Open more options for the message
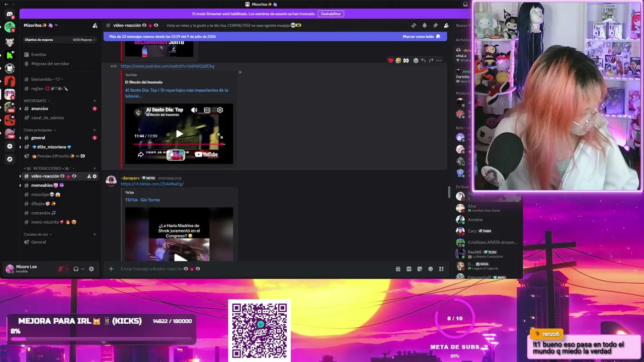644x362 pixels. click(439, 60)
